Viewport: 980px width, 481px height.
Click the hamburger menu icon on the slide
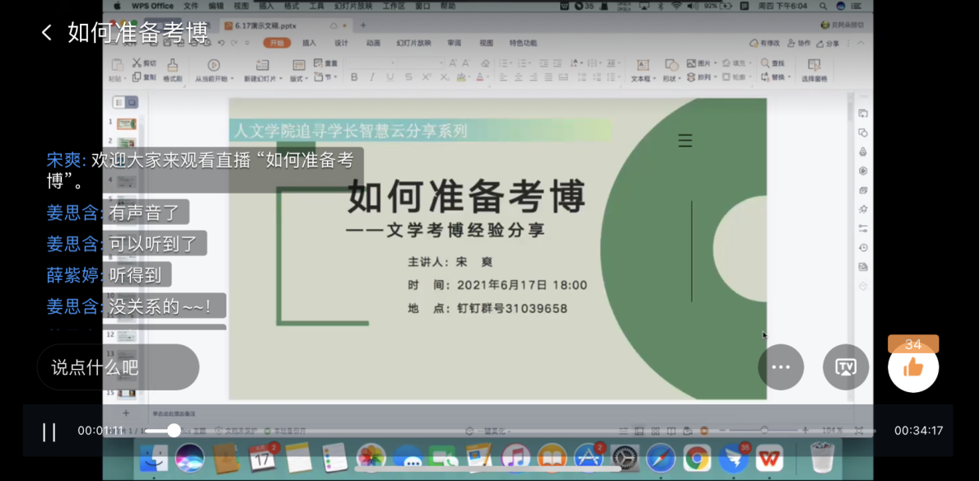click(684, 141)
